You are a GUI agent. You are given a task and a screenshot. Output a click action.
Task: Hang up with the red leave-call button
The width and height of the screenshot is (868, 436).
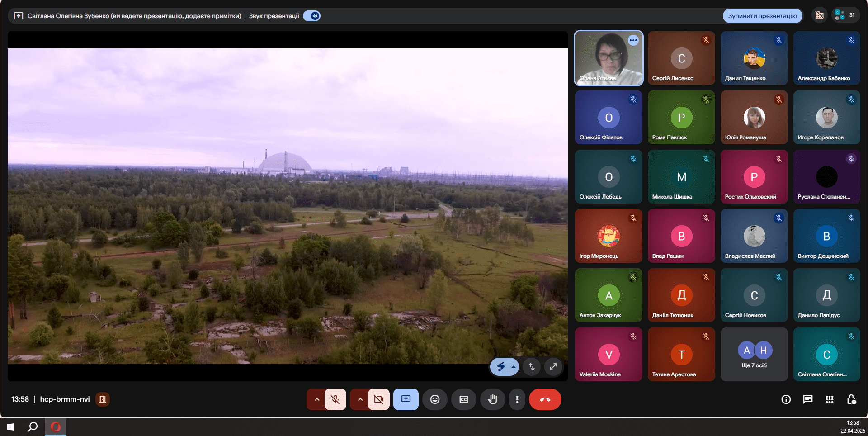coord(545,399)
